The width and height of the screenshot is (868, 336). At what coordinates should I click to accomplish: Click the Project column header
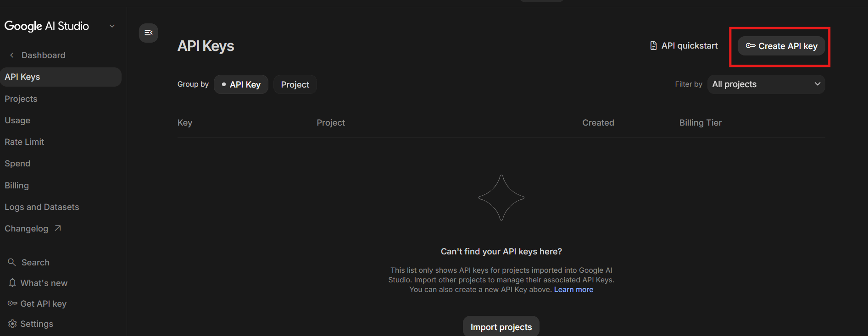[331, 122]
